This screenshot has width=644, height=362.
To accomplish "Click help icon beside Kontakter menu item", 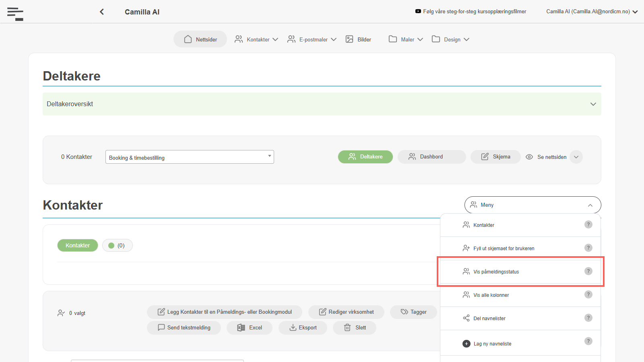I will [588, 224].
